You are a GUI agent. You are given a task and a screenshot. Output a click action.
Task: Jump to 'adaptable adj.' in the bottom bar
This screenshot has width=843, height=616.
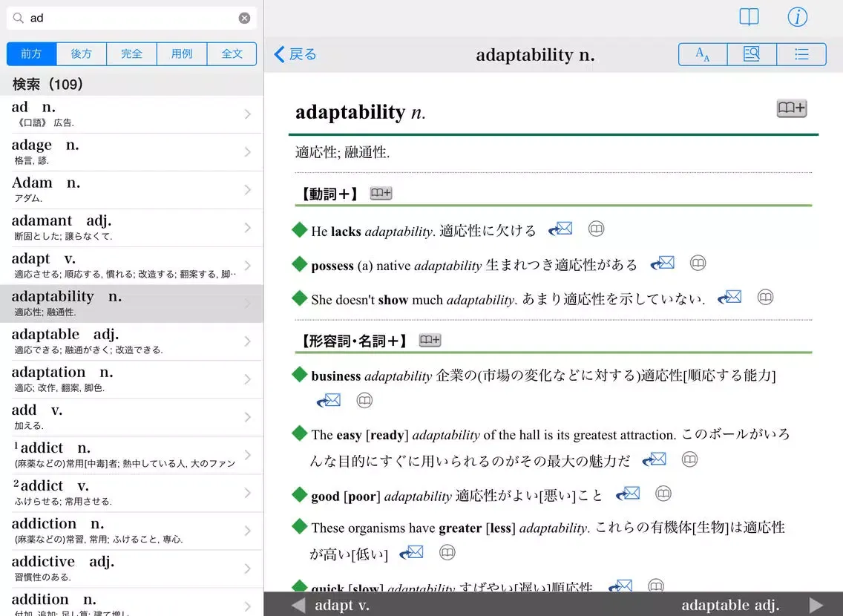point(730,606)
